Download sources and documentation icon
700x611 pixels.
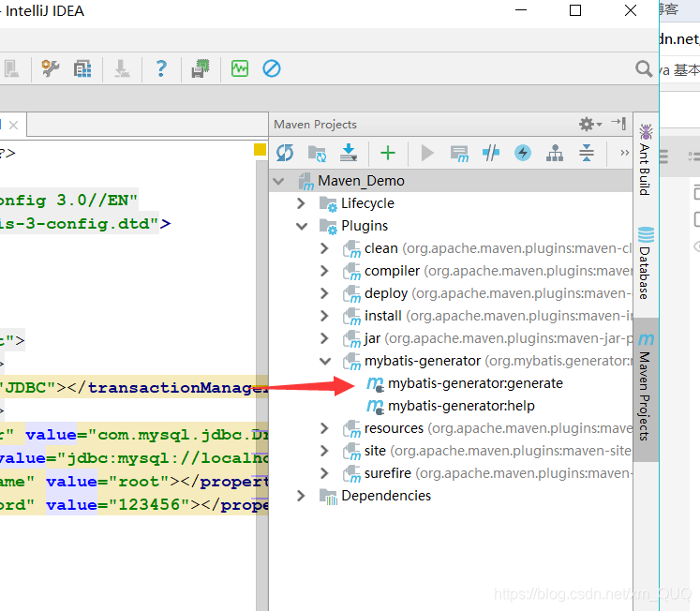coord(349,153)
